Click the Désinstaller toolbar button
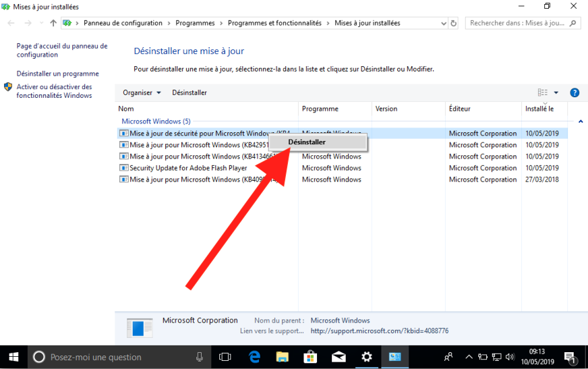This screenshot has width=588, height=369. (189, 92)
